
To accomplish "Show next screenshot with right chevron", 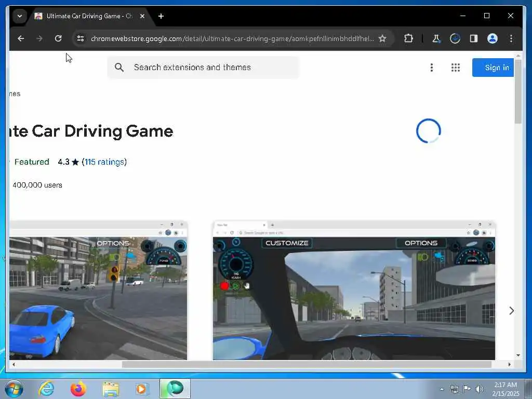I will (x=511, y=311).
